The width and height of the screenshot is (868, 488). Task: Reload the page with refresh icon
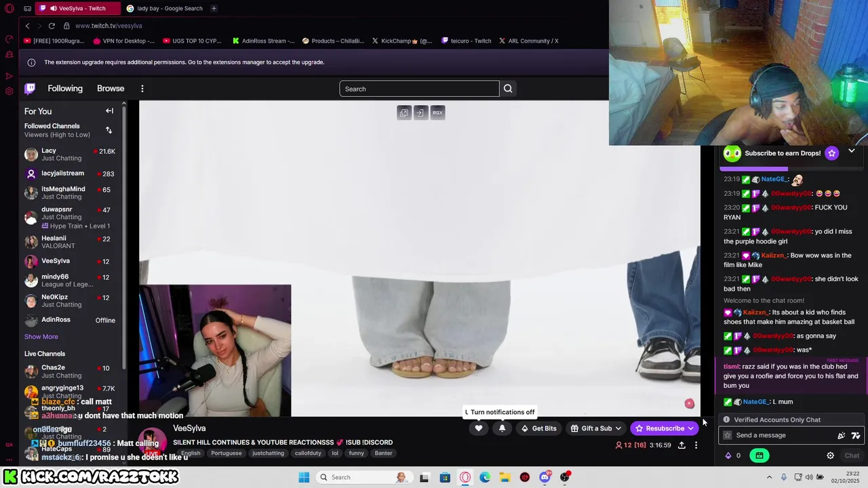point(52,26)
